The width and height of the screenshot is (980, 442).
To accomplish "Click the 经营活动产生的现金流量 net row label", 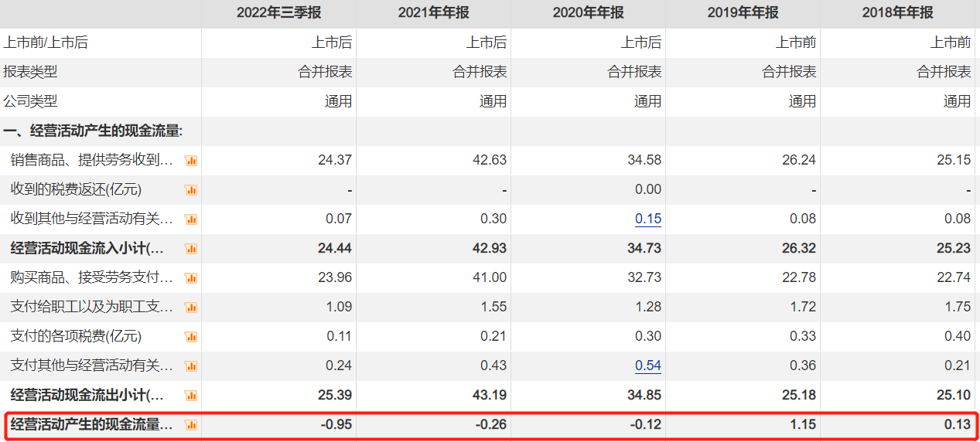I will pos(92,424).
